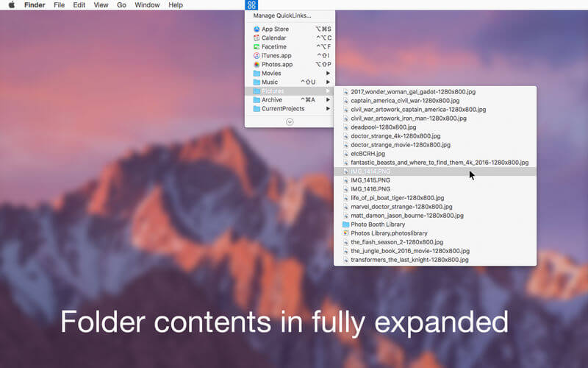Open Calendar from its icon
This screenshot has height=368, width=588.
257,38
